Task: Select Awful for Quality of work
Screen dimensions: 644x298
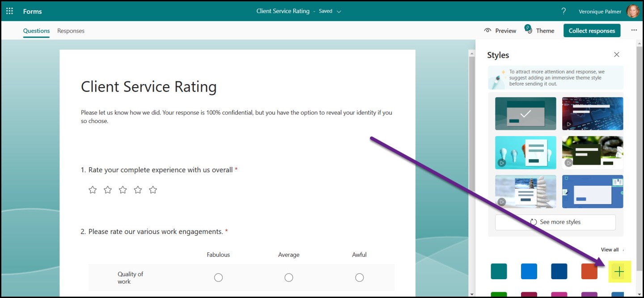Action: tap(359, 277)
